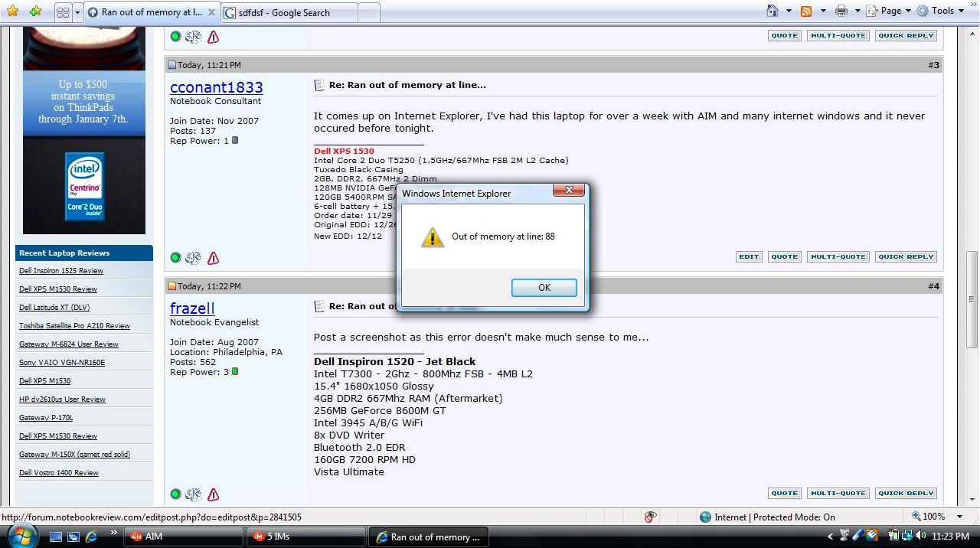
Task: Close the 'Ran out of memory' tab
Action: 212,12
